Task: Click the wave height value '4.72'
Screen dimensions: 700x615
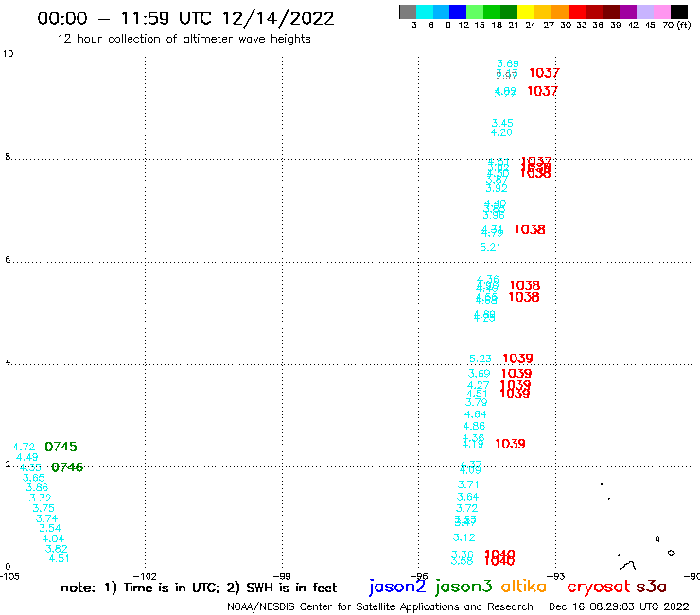Action: 24,447
